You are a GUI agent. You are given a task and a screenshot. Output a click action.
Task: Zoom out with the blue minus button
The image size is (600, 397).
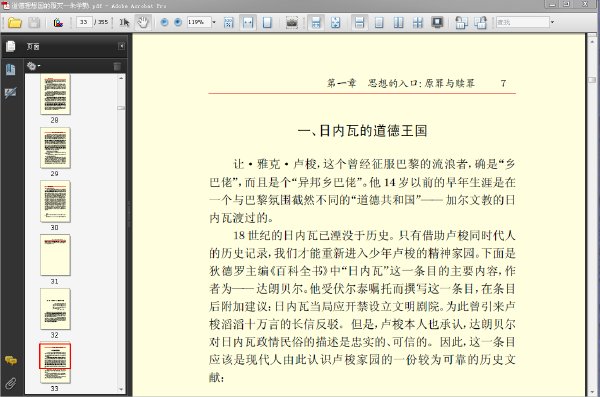click(x=164, y=22)
